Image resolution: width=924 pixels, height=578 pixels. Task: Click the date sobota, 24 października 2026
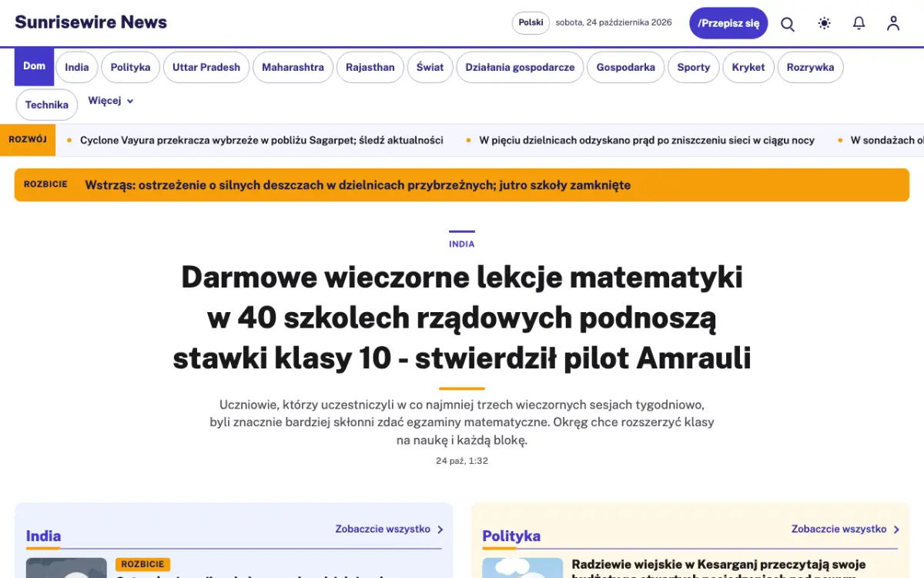point(614,22)
